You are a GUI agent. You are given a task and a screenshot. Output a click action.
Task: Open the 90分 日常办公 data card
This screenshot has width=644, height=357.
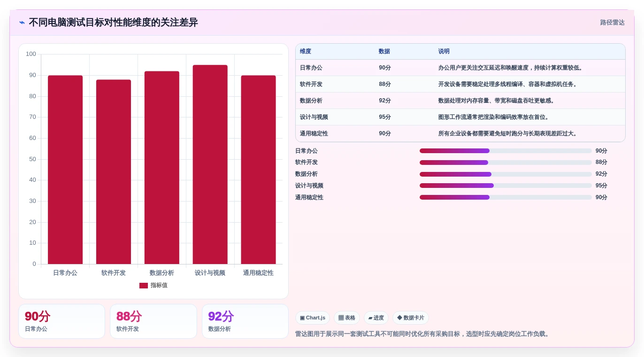pyautogui.click(x=61, y=321)
